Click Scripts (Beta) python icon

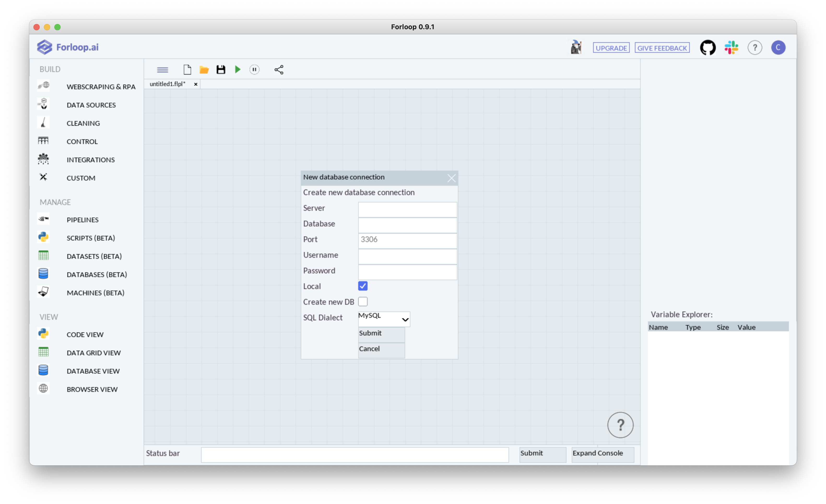click(43, 237)
